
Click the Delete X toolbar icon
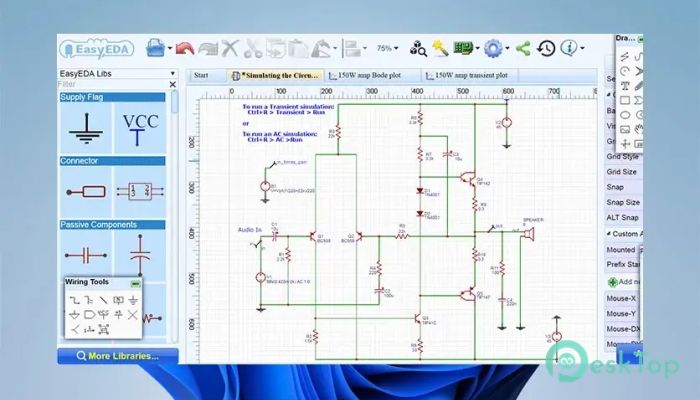tap(229, 48)
